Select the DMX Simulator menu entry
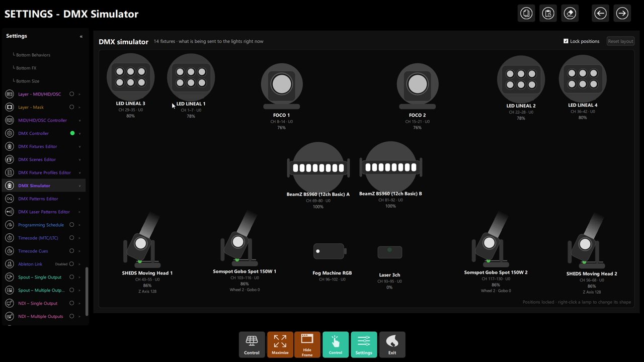 tap(44, 186)
